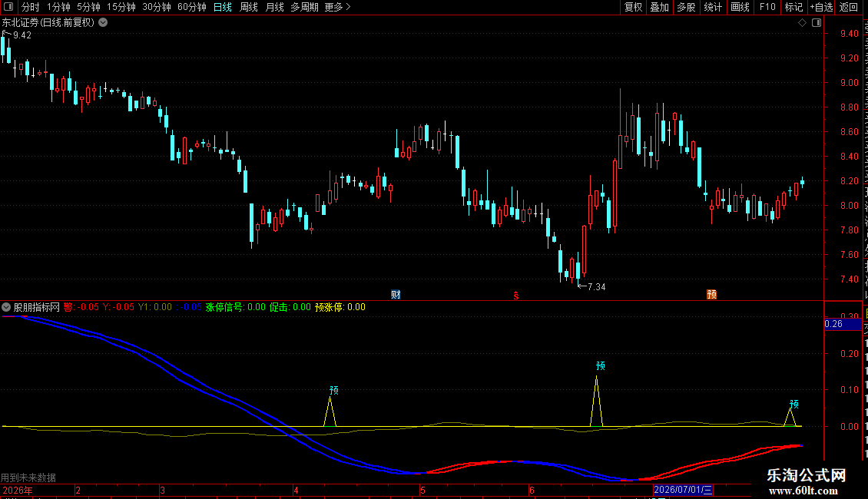This screenshot has width=868, height=499.
Task: Click 返回 to go back
Action: click(x=849, y=7)
